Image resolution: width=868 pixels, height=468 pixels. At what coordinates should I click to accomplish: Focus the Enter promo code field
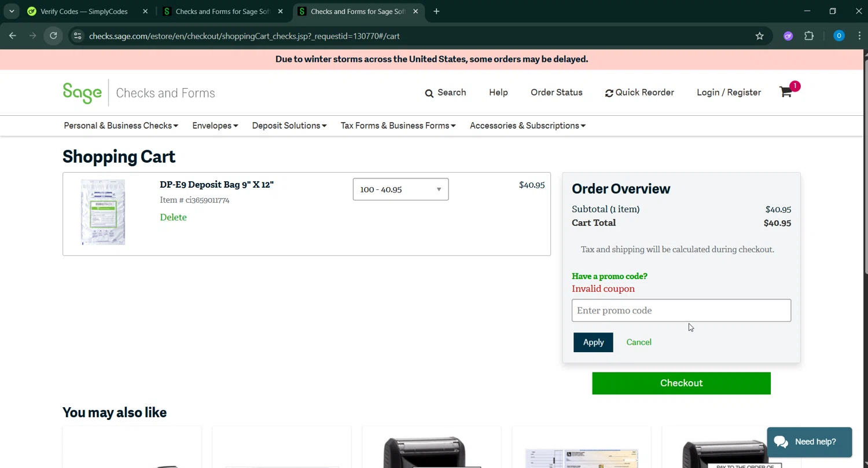click(681, 310)
